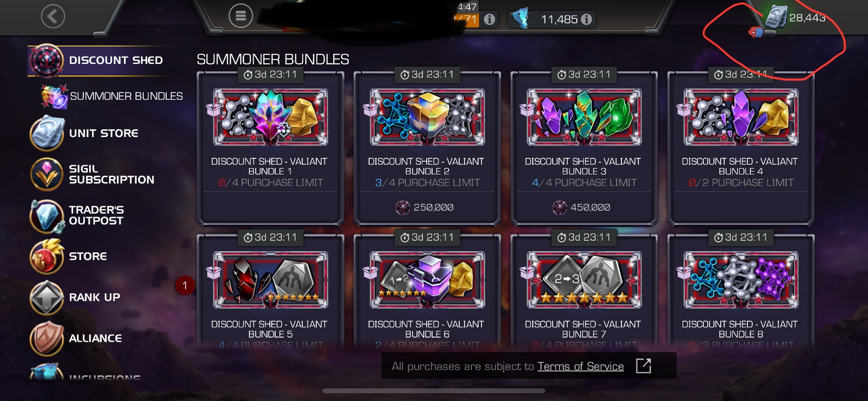Tap the units icon showing 28,443
The height and width of the screenshot is (401, 868).
click(x=777, y=16)
